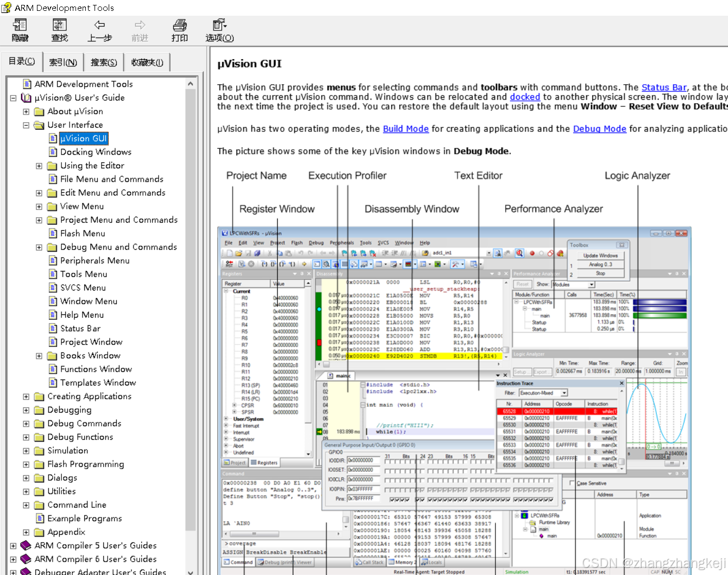This screenshot has height=575, width=728.
Task: Switch to the 索引(N) tab
Action: (63, 62)
